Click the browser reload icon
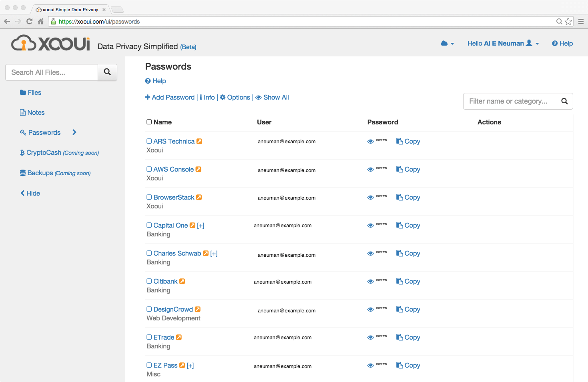This screenshot has height=382, width=588. [x=29, y=22]
